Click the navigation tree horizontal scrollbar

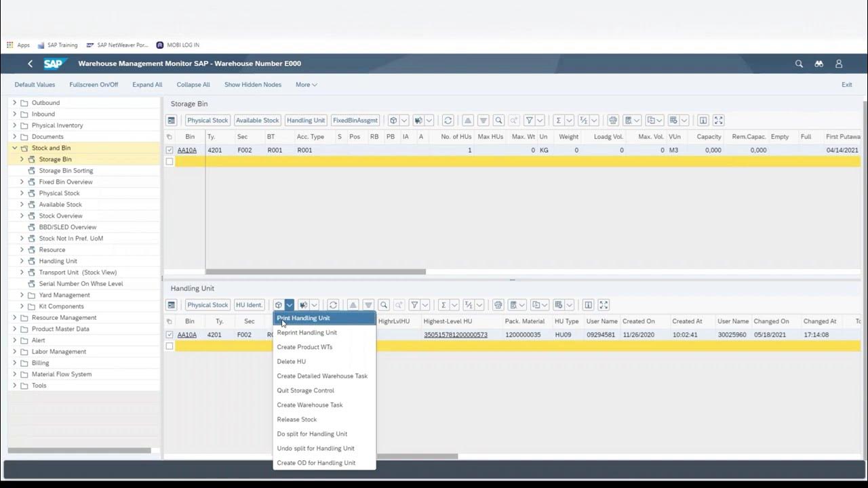[x=79, y=450]
